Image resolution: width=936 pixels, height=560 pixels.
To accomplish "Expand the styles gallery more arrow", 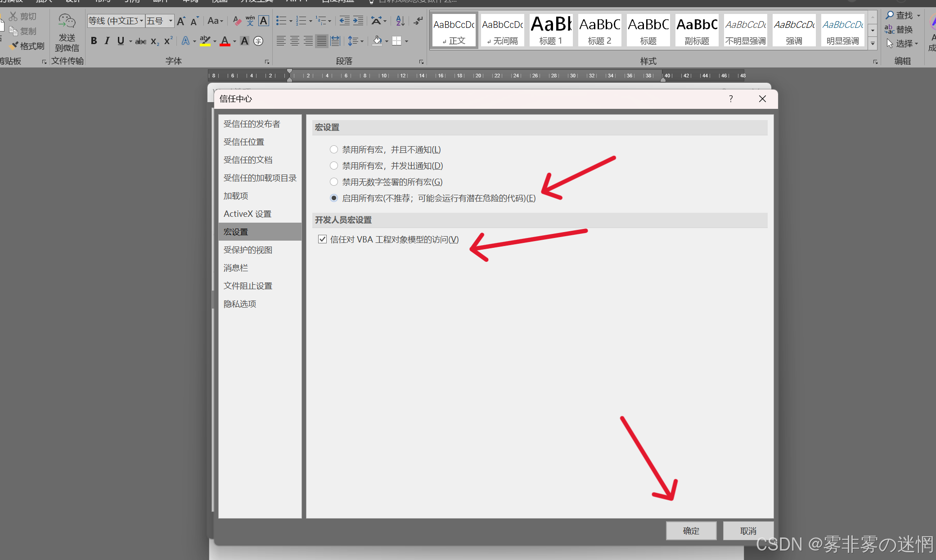I will [873, 44].
